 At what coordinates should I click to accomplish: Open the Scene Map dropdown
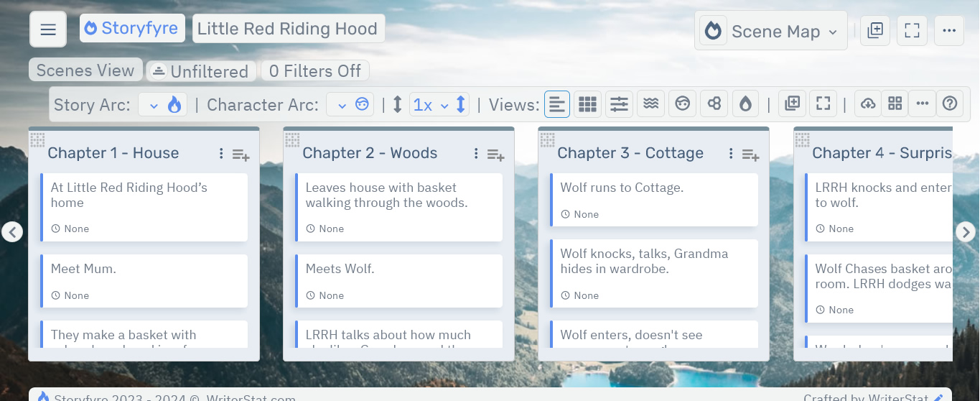[771, 31]
